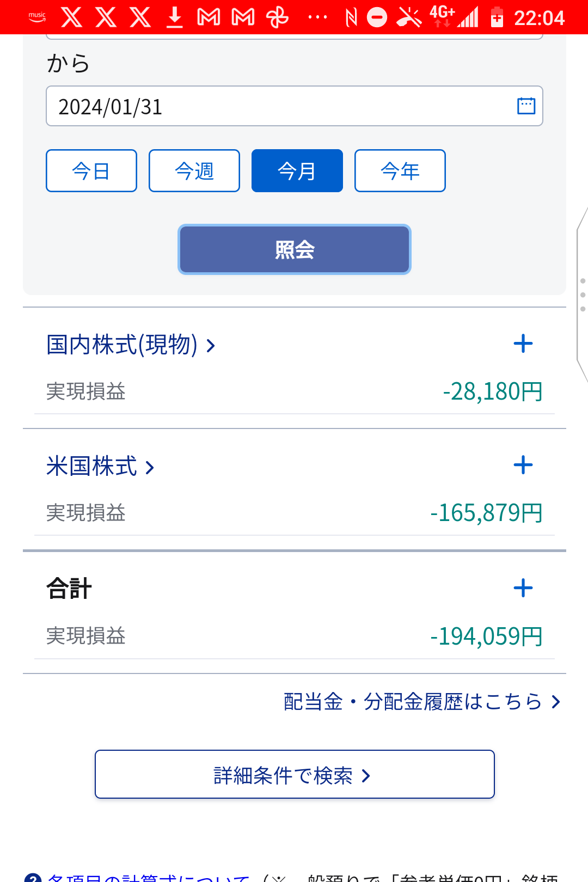Tap the first Gmail notification icon
The height and width of the screenshot is (882, 588).
[209, 17]
